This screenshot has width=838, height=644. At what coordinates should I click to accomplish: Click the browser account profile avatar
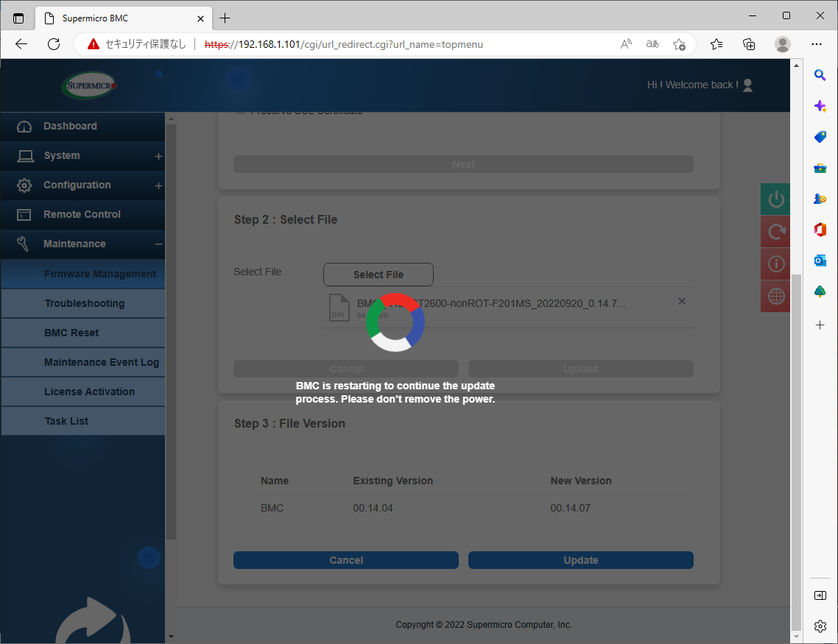(783, 44)
